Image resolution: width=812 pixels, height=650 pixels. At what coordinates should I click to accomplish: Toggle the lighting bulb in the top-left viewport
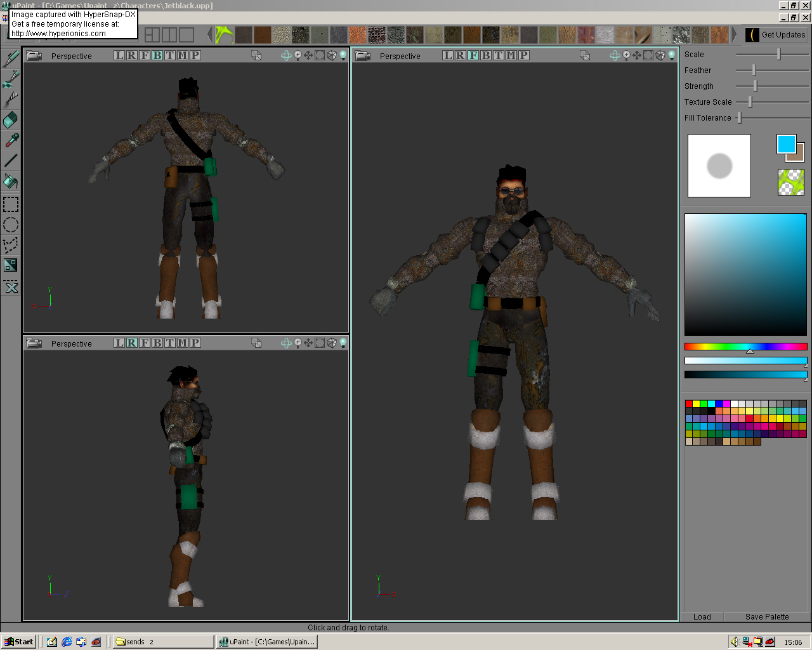(343, 55)
